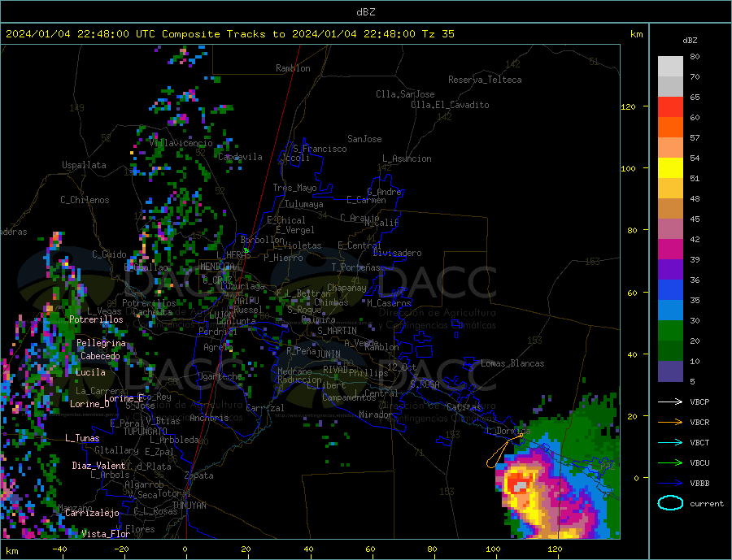Click the 'L_Asuncion' place label

[407, 158]
